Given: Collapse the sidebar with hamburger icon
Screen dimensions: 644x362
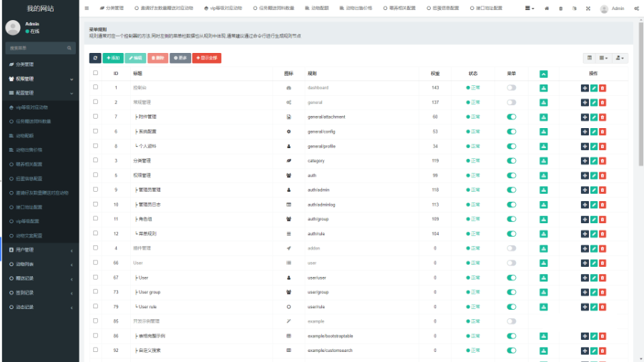Looking at the screenshot, I should (87, 9).
